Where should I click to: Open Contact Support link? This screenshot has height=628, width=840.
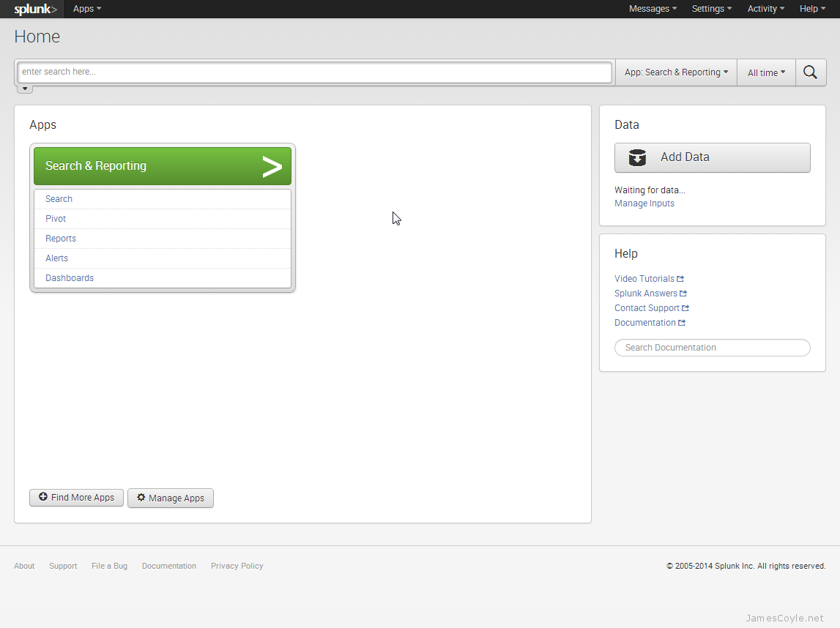[647, 308]
